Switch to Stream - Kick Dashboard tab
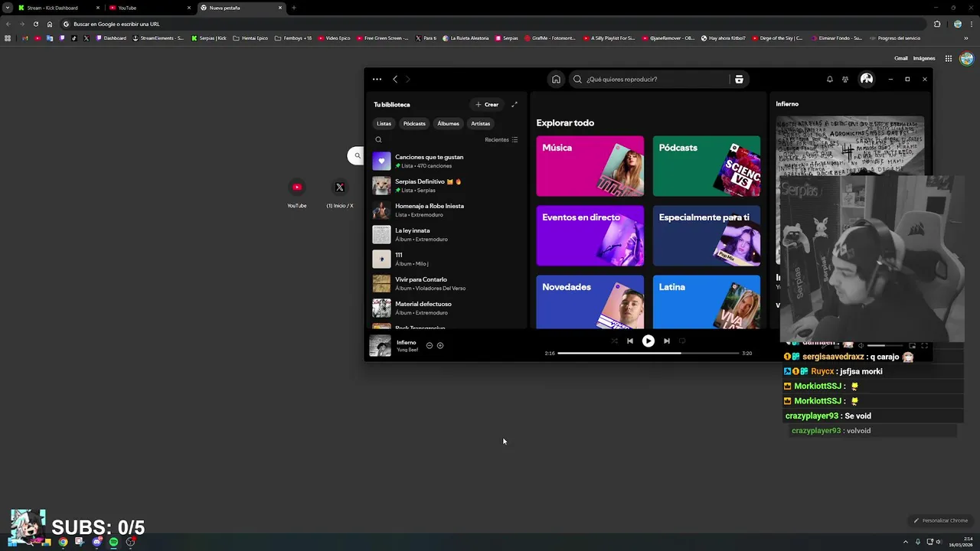Image resolution: width=980 pixels, height=551 pixels. coord(59,8)
